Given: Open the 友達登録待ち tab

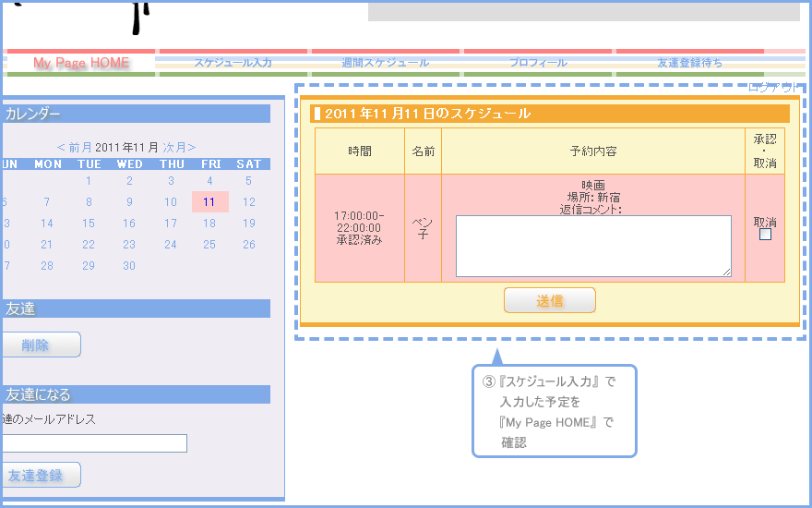Looking at the screenshot, I should click(689, 63).
